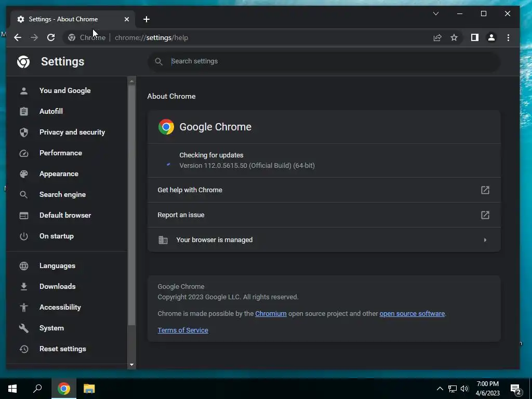Open Downloads settings

click(57, 286)
